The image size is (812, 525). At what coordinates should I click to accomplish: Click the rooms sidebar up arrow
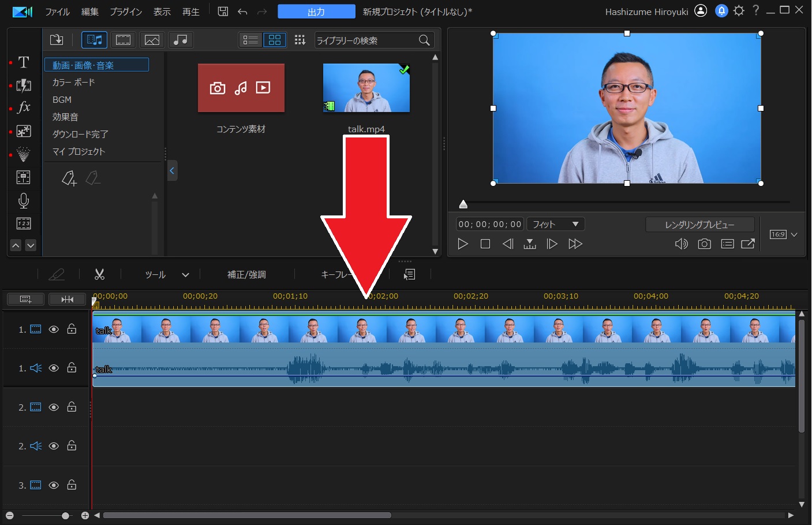tap(16, 245)
